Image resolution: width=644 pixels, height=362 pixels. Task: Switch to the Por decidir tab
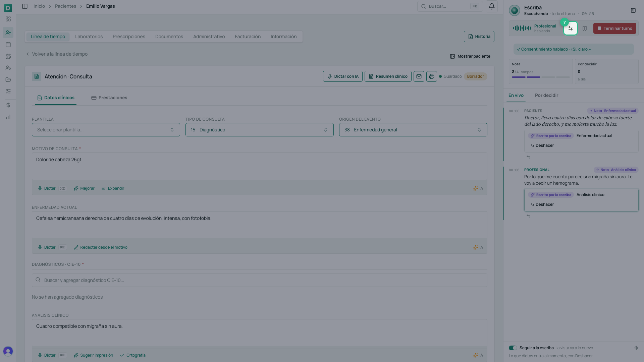[x=546, y=96]
